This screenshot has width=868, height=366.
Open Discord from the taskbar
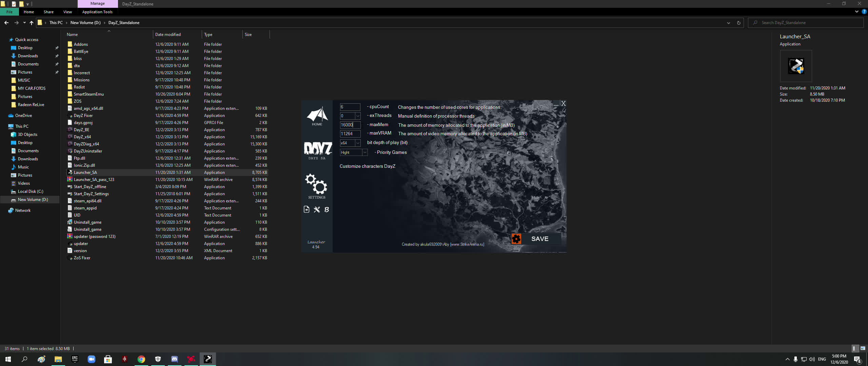[x=175, y=359]
